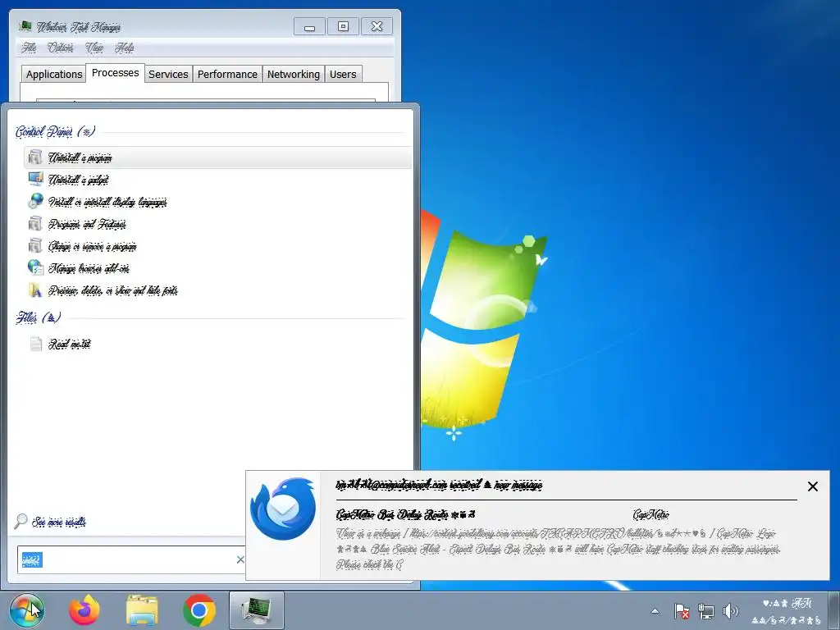Screen dimensions: 840x630
Task: Open Task Manager View menu
Action: [94, 48]
